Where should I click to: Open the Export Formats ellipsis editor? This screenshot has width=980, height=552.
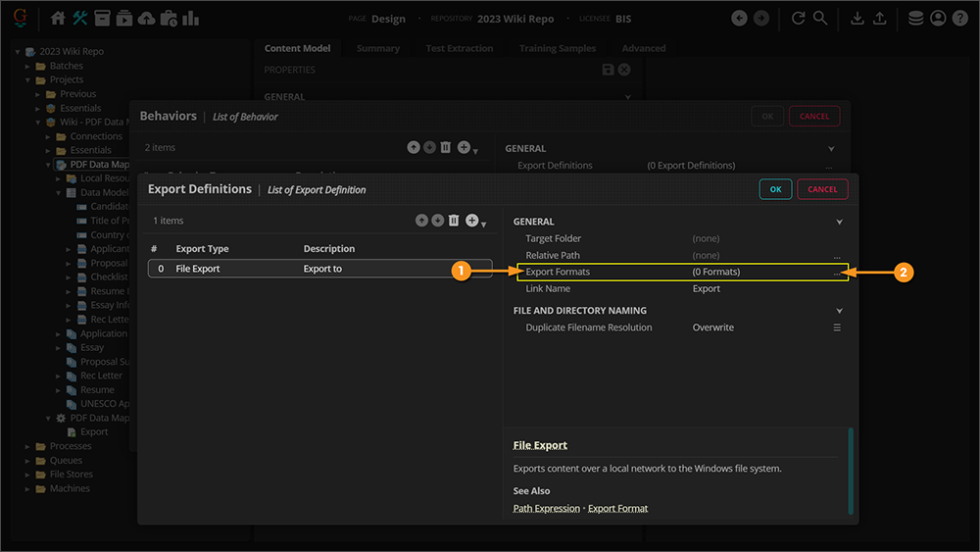(x=837, y=273)
